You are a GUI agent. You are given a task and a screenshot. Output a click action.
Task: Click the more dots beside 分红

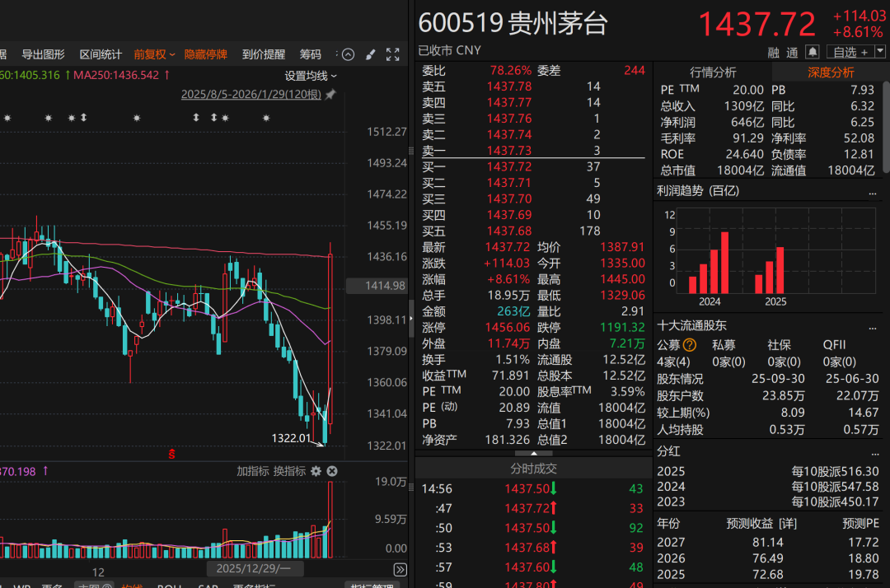tap(873, 454)
